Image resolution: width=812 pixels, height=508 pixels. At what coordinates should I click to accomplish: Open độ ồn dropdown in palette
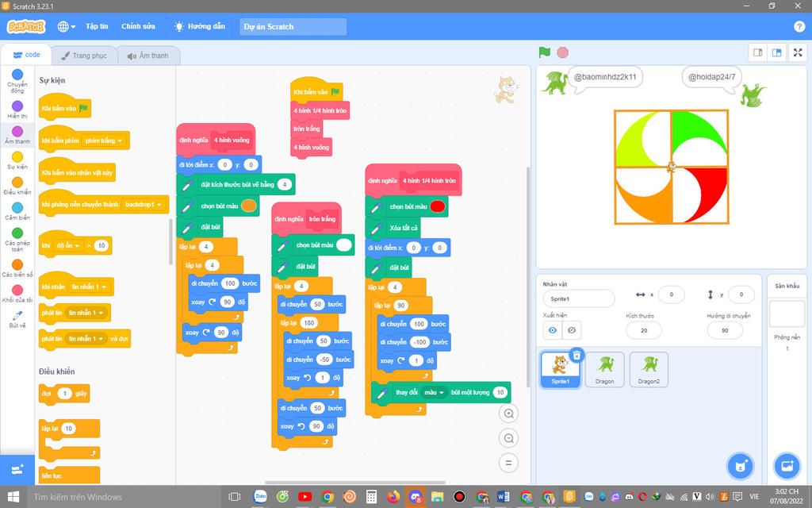coord(68,246)
